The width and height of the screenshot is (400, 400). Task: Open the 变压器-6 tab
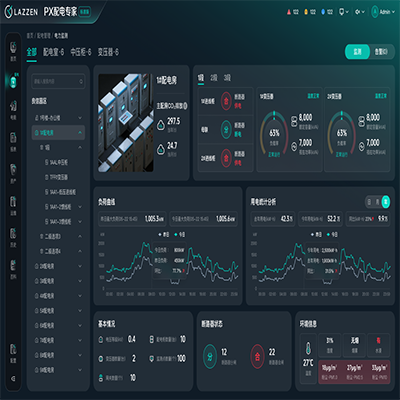(108, 52)
